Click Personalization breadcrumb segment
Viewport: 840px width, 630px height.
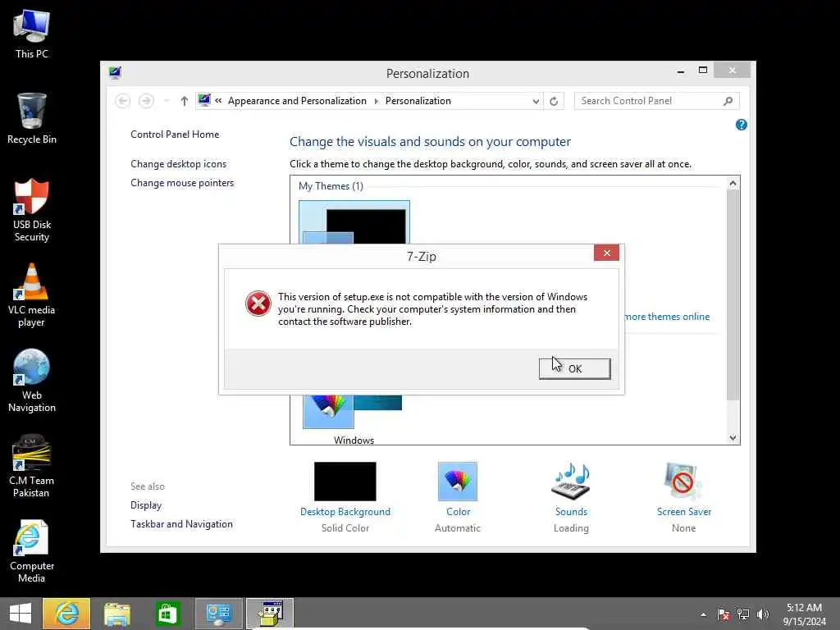pyautogui.click(x=418, y=101)
